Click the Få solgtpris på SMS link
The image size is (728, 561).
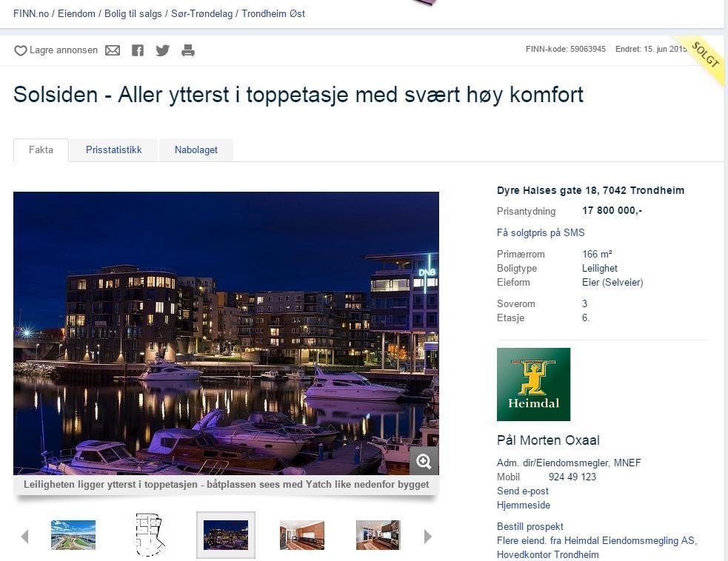coord(541,232)
